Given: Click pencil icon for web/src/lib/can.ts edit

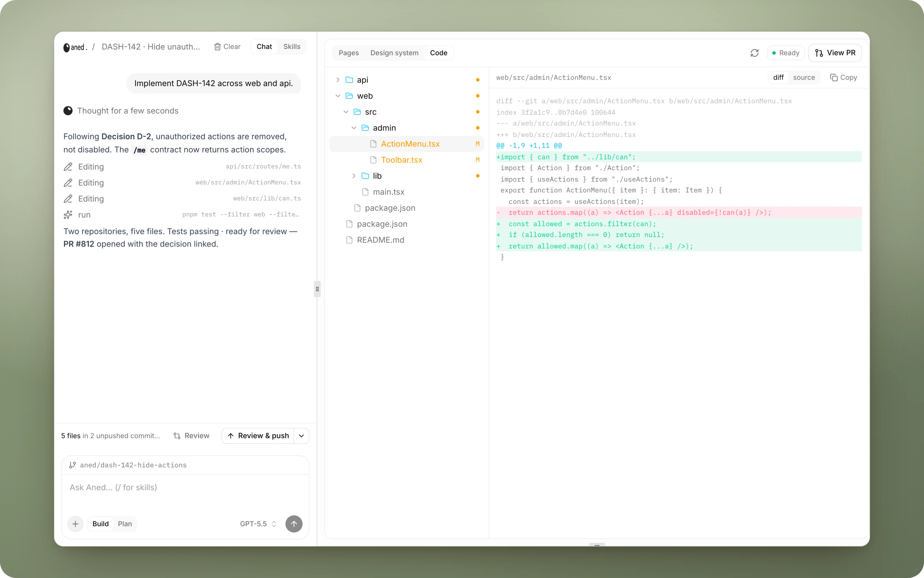Looking at the screenshot, I should pyautogui.click(x=68, y=199).
